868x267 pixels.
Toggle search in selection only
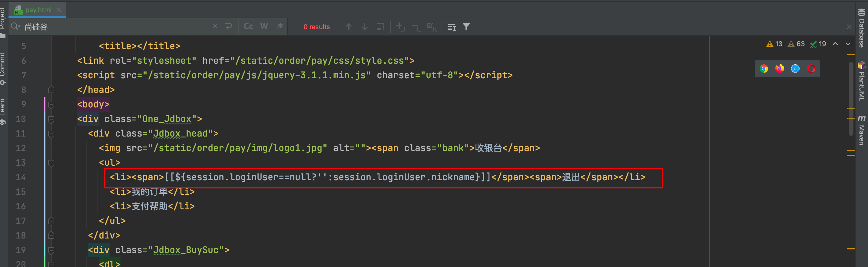pos(380,27)
